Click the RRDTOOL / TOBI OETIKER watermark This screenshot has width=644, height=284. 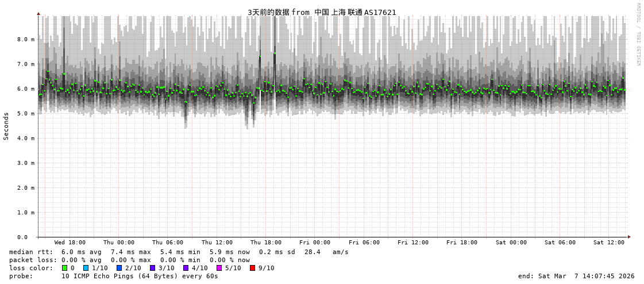pos(638,34)
